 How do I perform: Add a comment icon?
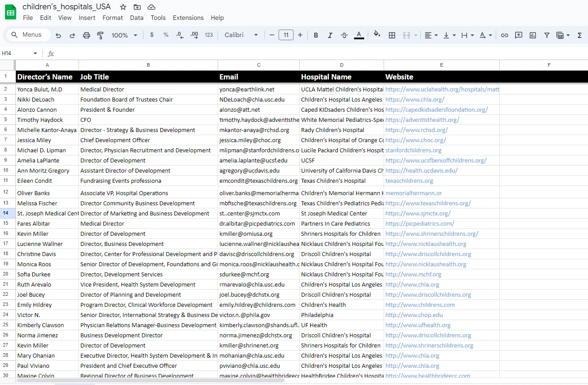pyautogui.click(x=519, y=35)
